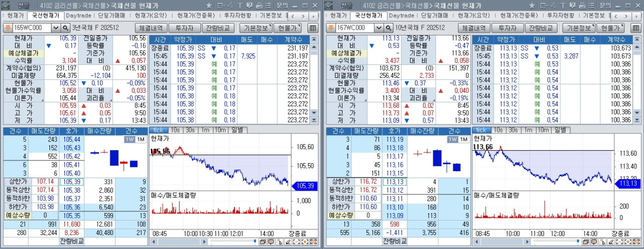Switch to 투자자현황 tab in 10년국채 window
The height and width of the screenshot is (249, 644).
point(560,16)
